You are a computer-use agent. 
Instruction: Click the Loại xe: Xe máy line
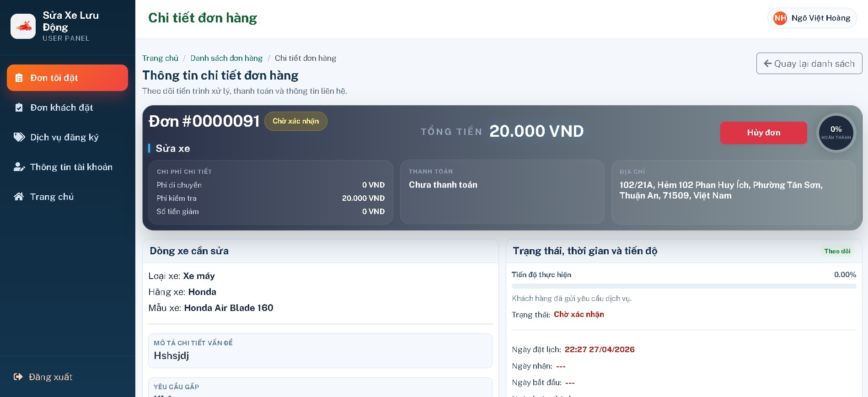tap(182, 276)
